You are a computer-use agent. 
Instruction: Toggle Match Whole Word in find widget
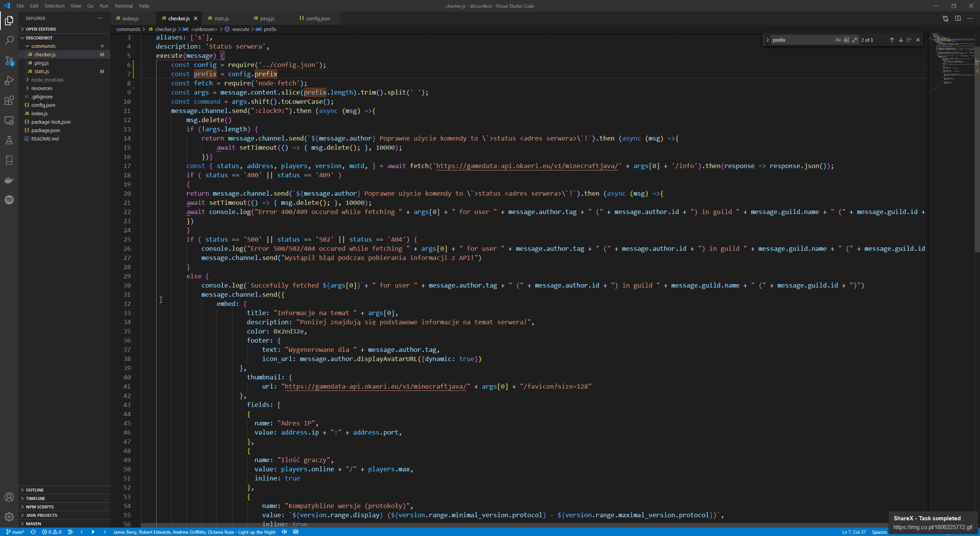click(x=846, y=40)
